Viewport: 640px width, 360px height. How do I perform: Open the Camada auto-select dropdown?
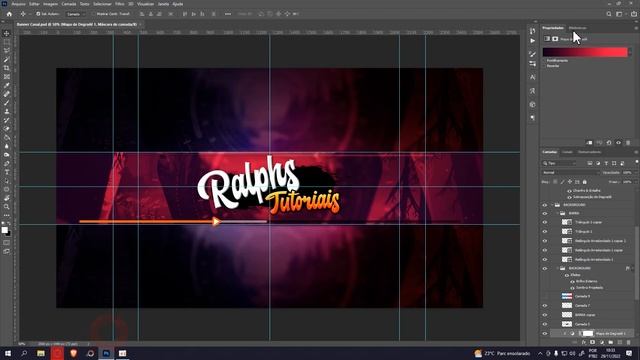(x=76, y=14)
